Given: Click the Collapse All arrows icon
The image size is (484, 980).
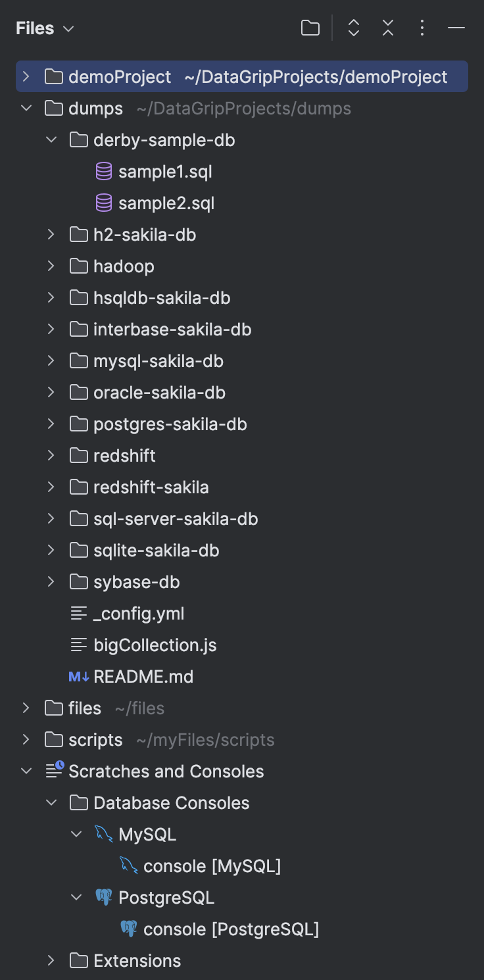Looking at the screenshot, I should [388, 28].
